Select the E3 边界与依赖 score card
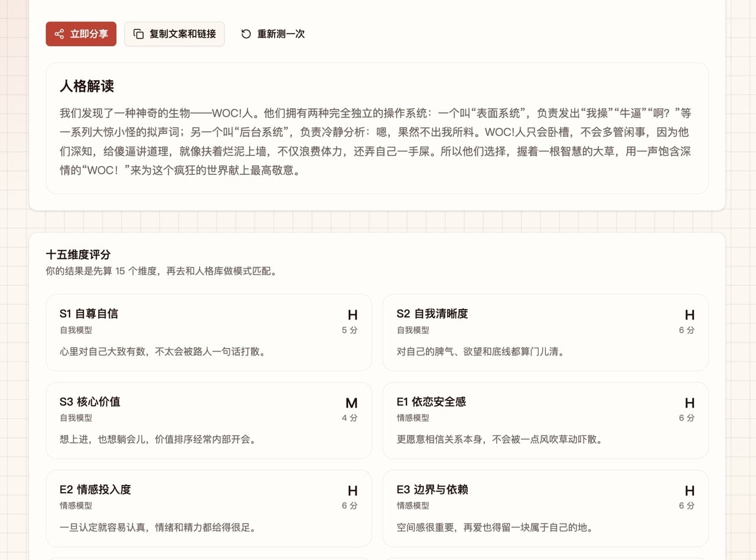This screenshot has width=756, height=560. 545,508
